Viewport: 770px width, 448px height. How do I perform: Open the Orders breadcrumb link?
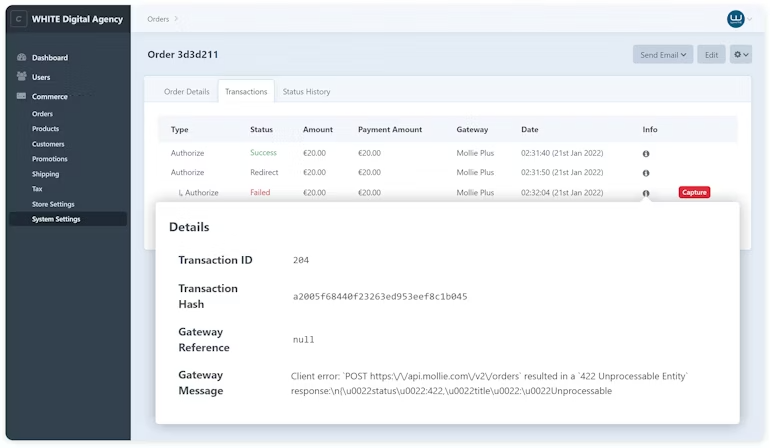[x=158, y=19]
